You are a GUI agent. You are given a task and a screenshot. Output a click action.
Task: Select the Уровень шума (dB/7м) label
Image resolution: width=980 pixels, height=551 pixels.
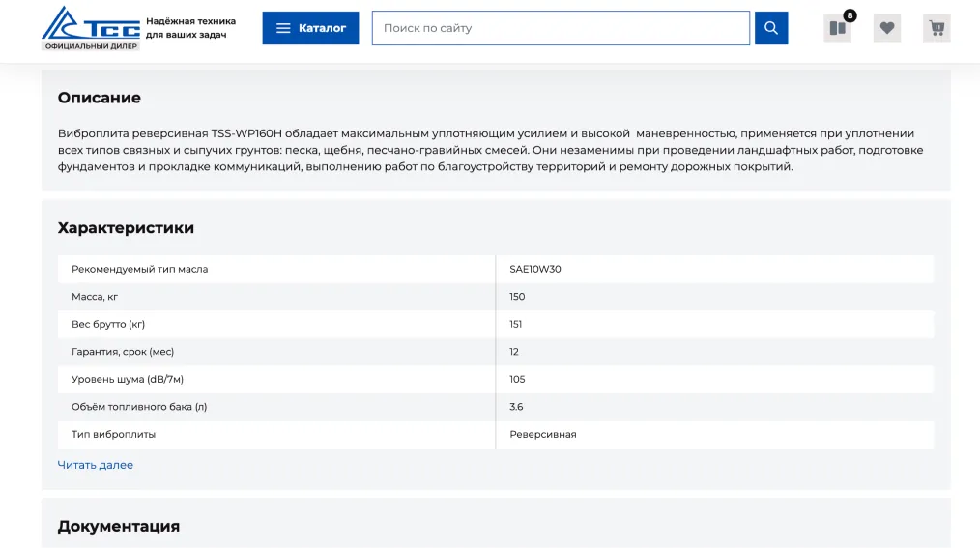pyautogui.click(x=128, y=379)
